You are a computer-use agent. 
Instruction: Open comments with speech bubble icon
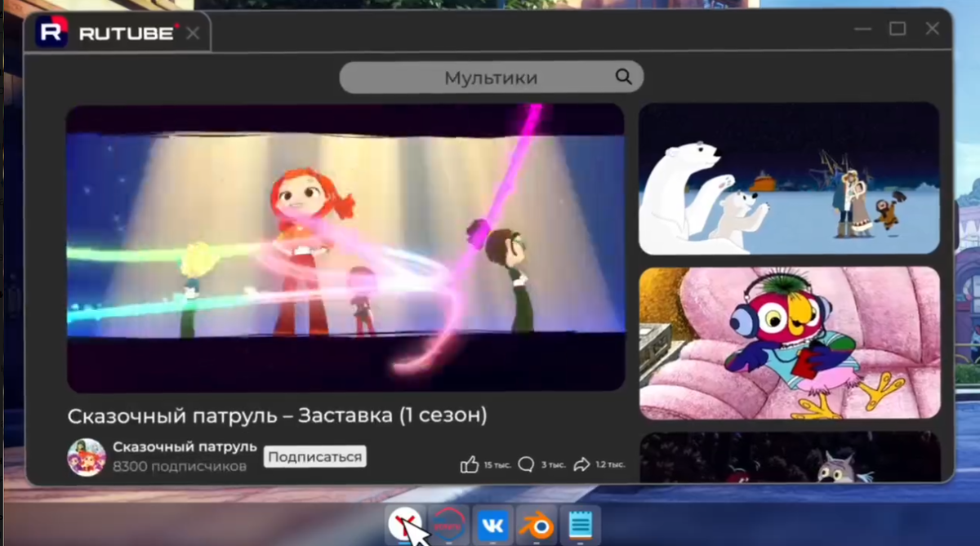click(x=526, y=464)
